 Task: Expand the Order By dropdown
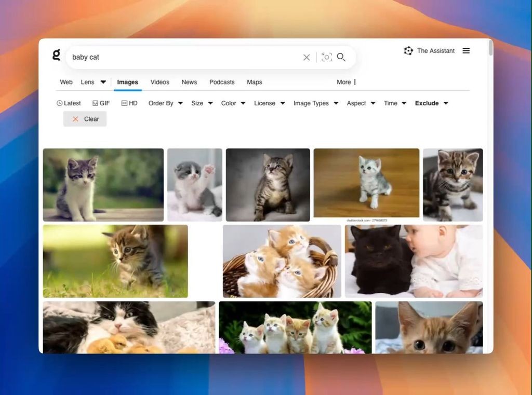(x=166, y=103)
